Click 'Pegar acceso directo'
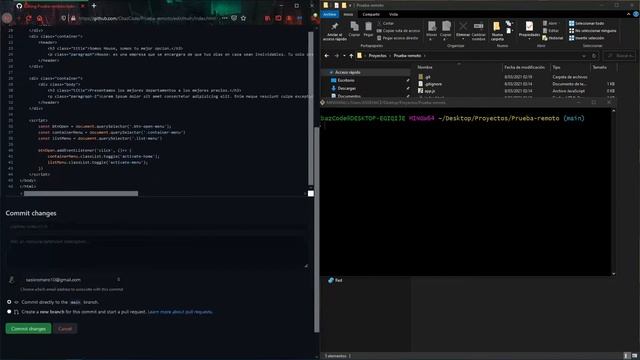Viewport: 640px width, 360px height. 397,38
